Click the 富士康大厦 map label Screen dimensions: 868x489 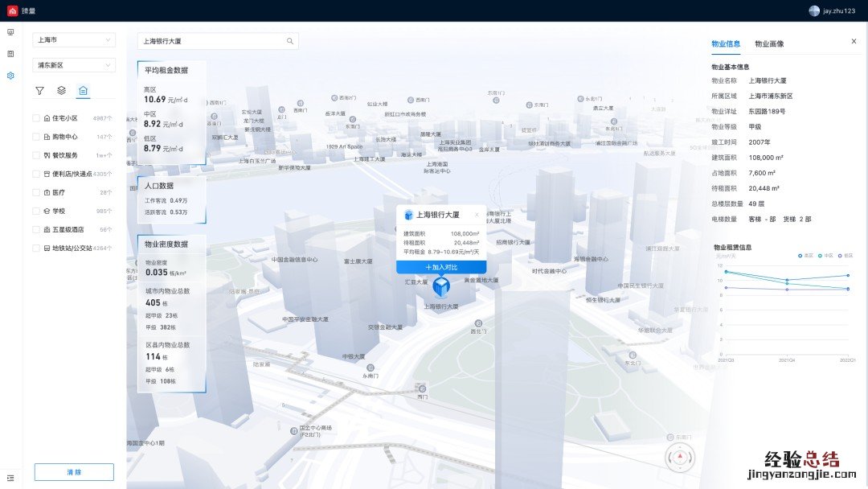point(358,261)
